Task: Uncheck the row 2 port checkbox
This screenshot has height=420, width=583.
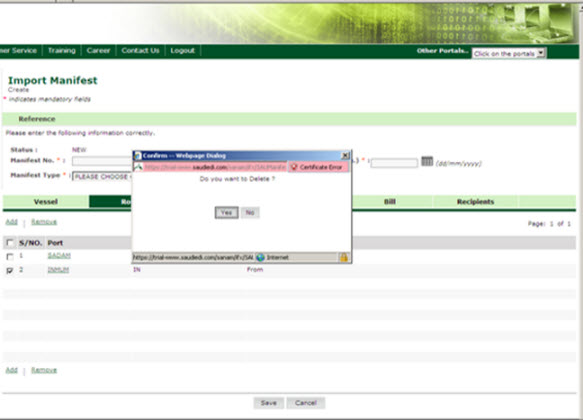Action: (10, 270)
